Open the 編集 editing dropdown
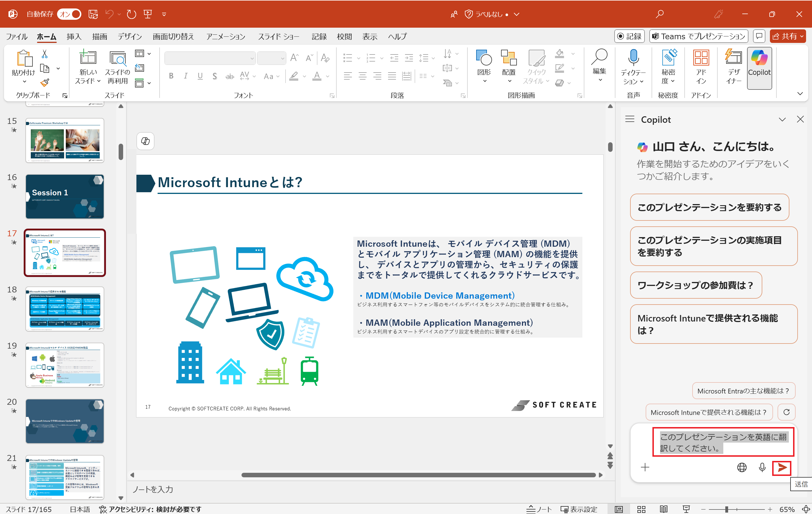 tap(599, 66)
